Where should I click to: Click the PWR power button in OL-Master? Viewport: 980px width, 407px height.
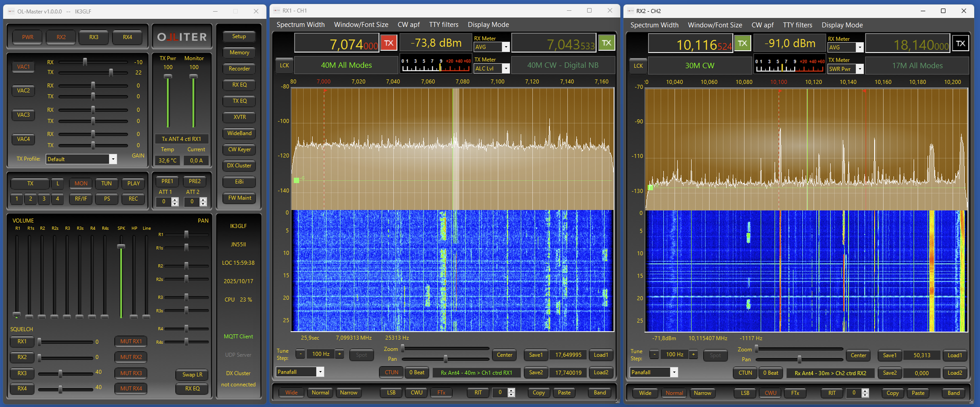tap(28, 37)
